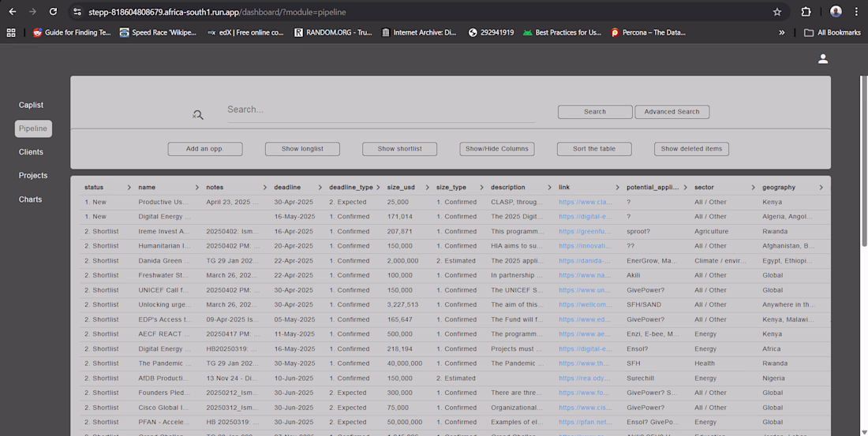Bookmark this page with star icon
This screenshot has width=868, height=436.
(777, 12)
